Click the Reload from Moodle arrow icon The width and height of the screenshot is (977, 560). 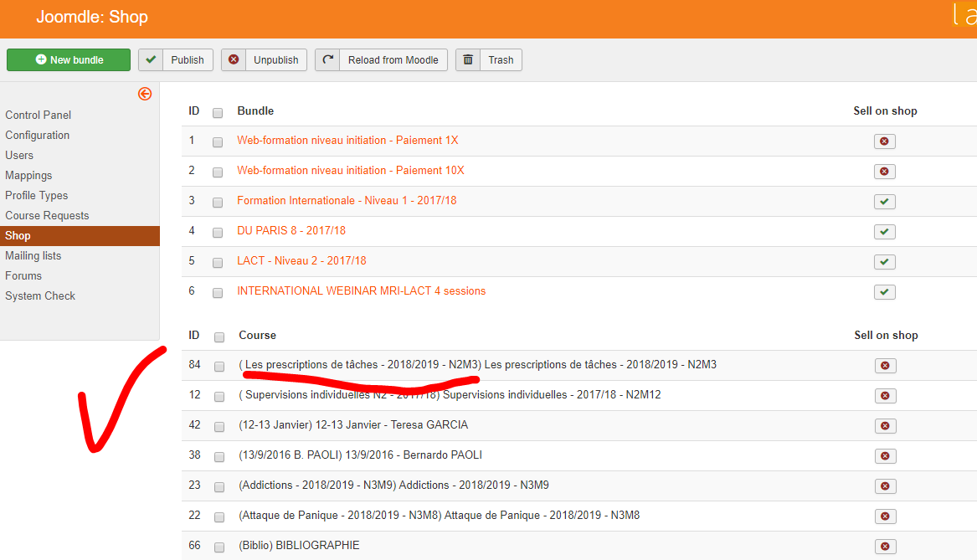[x=327, y=59]
